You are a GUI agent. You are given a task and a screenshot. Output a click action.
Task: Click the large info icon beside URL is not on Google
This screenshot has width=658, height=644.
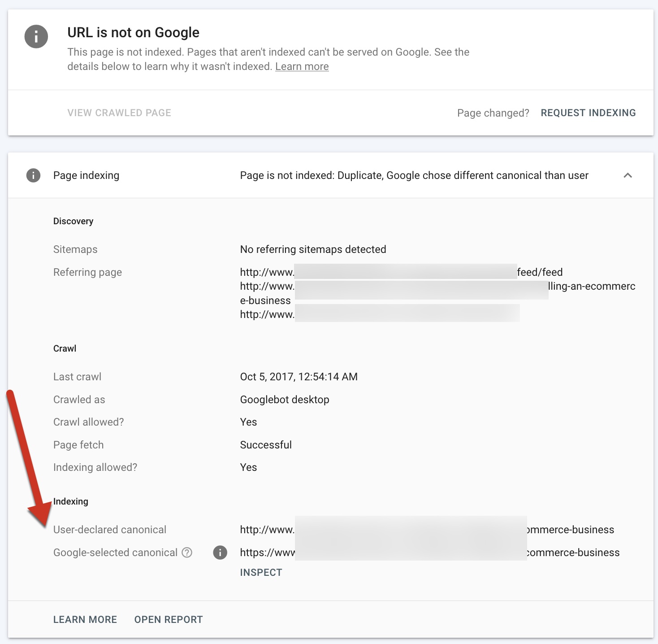click(x=36, y=36)
